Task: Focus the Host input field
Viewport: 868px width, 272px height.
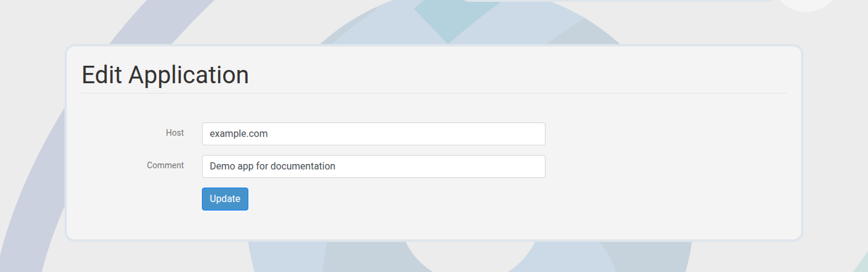Action: tap(373, 134)
